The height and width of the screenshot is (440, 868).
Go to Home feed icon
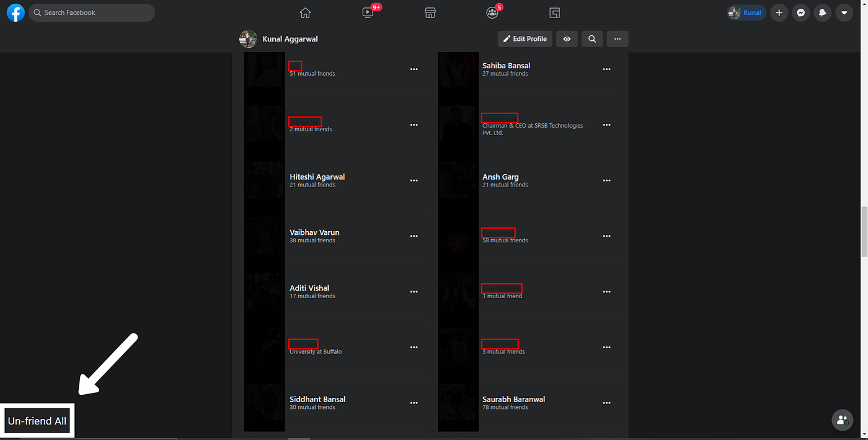point(305,12)
